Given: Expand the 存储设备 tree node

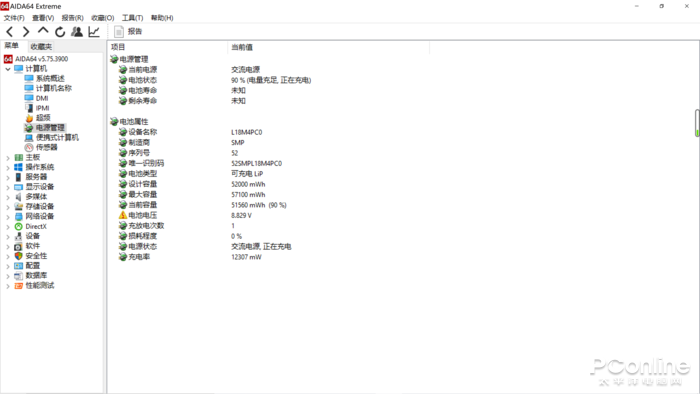Looking at the screenshot, I should [x=8, y=207].
